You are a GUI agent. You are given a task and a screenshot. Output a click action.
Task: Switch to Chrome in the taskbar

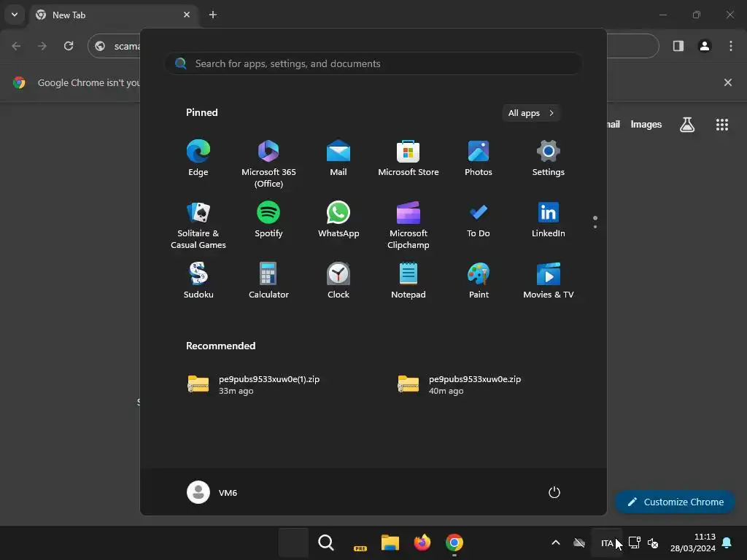454,542
